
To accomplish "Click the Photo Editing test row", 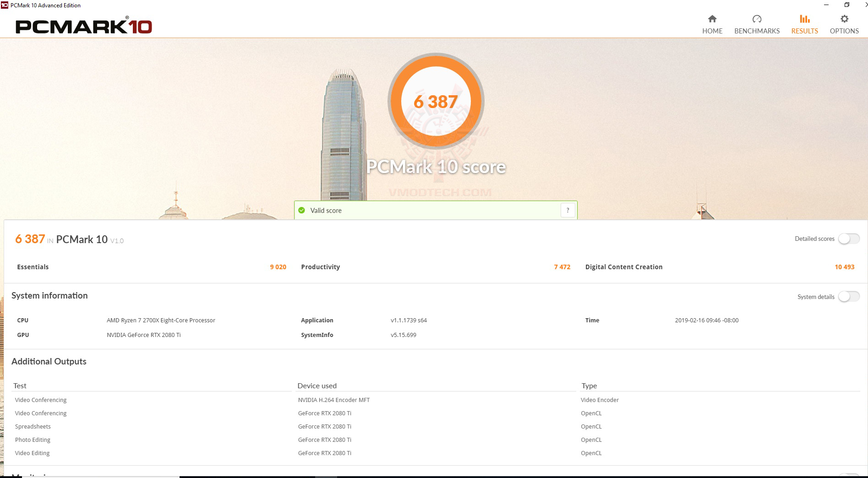I will point(33,440).
